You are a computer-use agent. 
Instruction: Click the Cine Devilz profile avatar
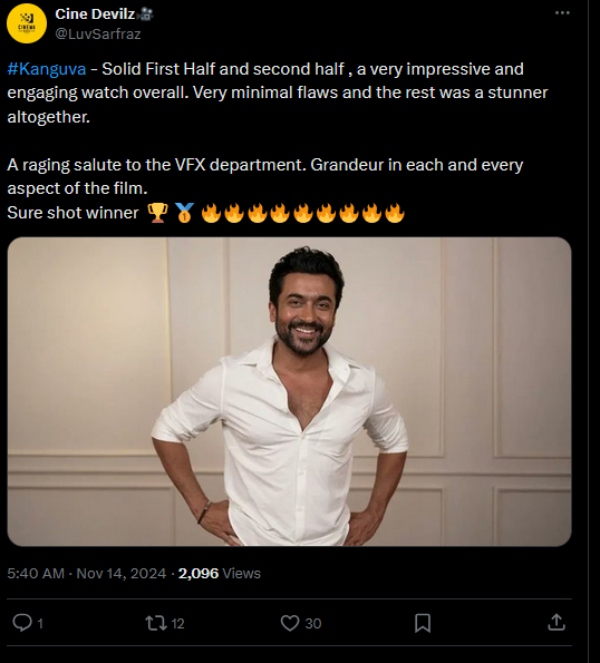[x=27, y=24]
